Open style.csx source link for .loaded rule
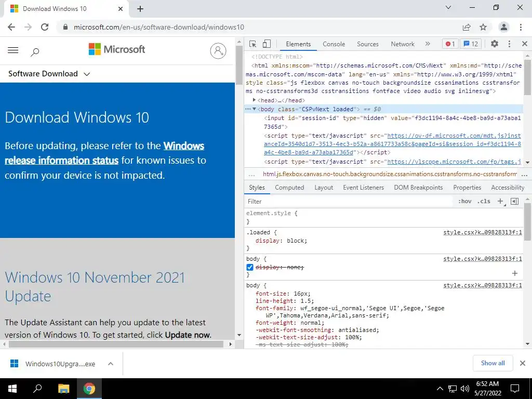The width and height of the screenshot is (532, 399). pyautogui.click(x=483, y=232)
